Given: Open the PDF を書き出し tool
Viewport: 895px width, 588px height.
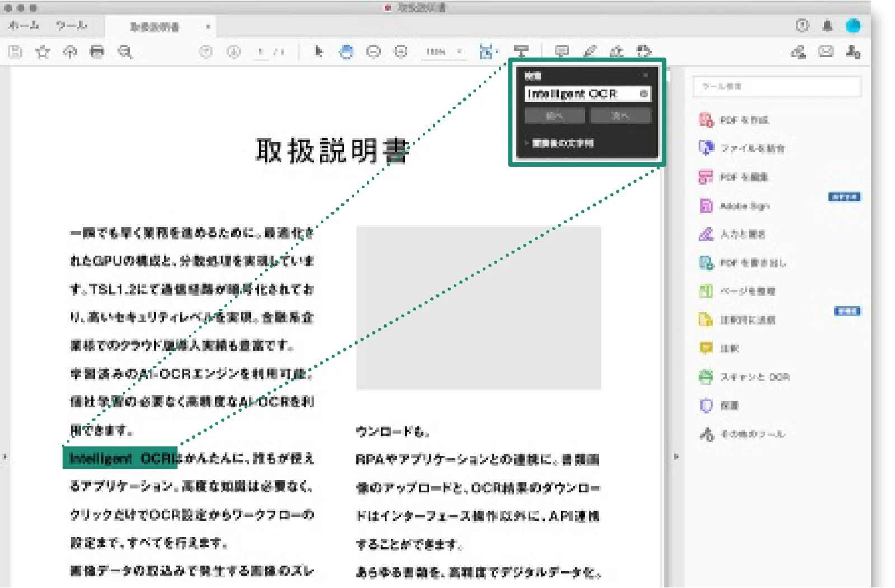Looking at the screenshot, I should point(742,263).
